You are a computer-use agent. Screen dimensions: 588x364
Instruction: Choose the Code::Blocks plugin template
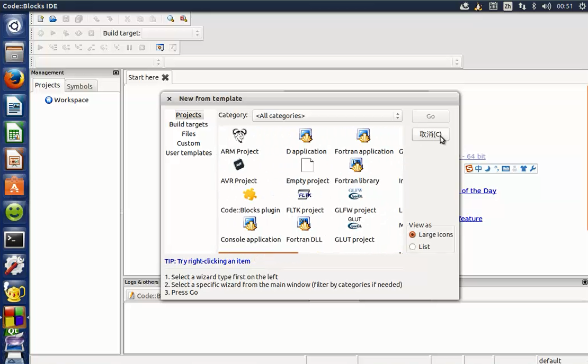(250, 201)
